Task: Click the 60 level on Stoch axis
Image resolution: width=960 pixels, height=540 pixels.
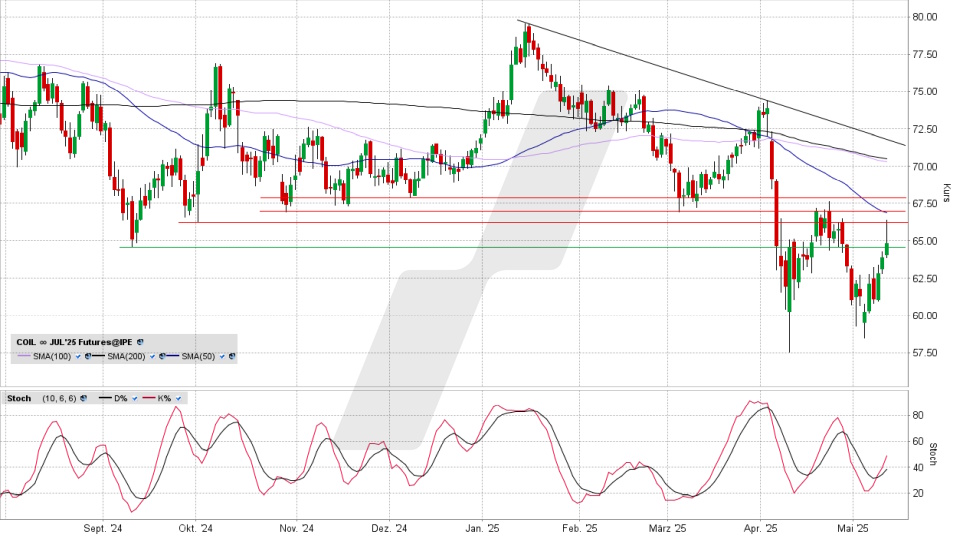Action: pos(918,441)
